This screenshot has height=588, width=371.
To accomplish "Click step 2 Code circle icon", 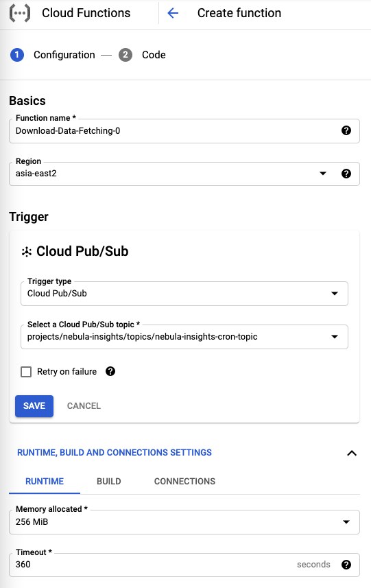I will point(125,55).
